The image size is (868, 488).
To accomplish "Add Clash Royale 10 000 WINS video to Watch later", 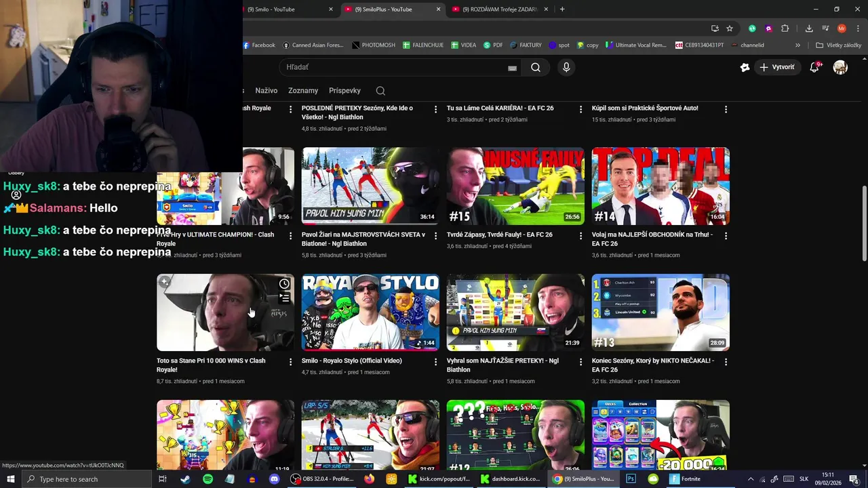I will (284, 284).
